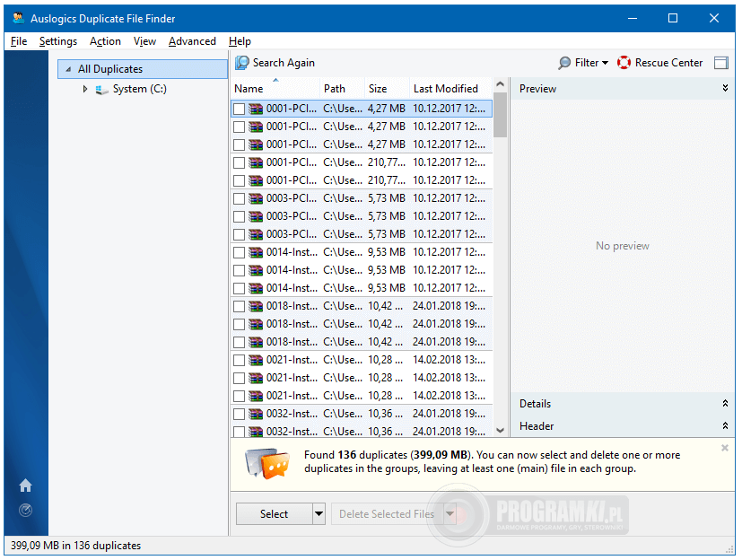
Task: Click archive icon of first 0032-Inst row
Action: click(256, 415)
